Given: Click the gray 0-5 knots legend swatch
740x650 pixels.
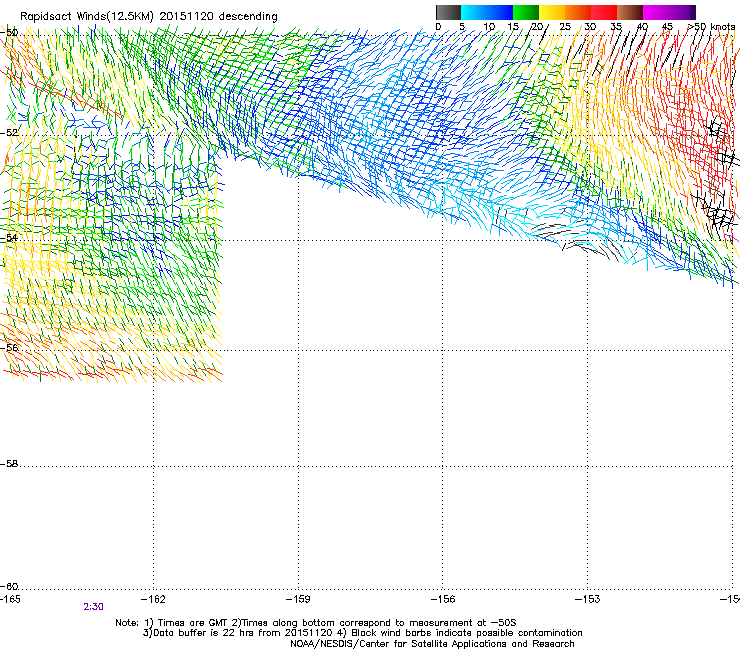Looking at the screenshot, I should [x=448, y=12].
